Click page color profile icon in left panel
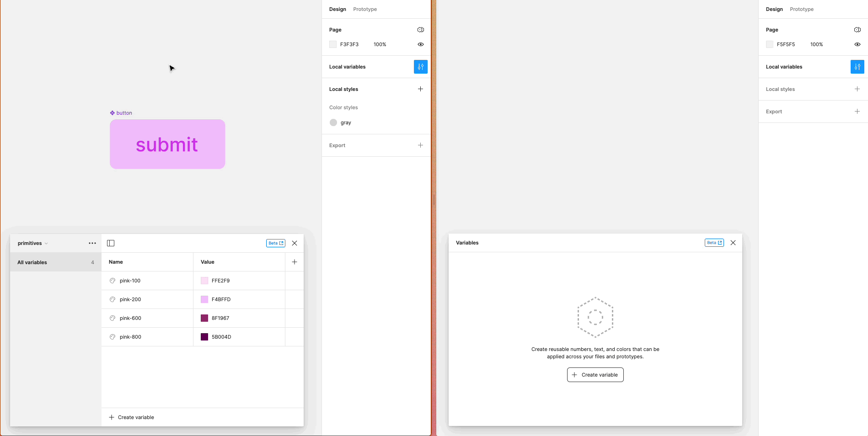The height and width of the screenshot is (436, 868). 420,30
